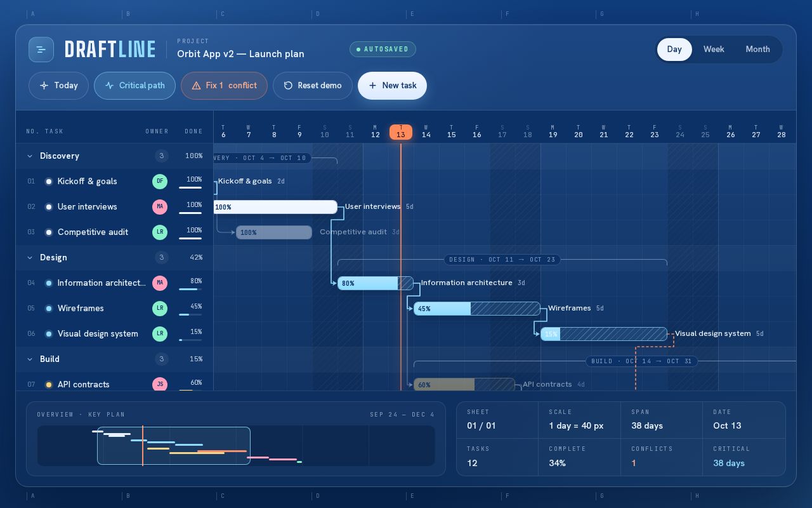Screen dimensions: 812x508
Task: Click the Critical 38 days value
Action: (729, 463)
